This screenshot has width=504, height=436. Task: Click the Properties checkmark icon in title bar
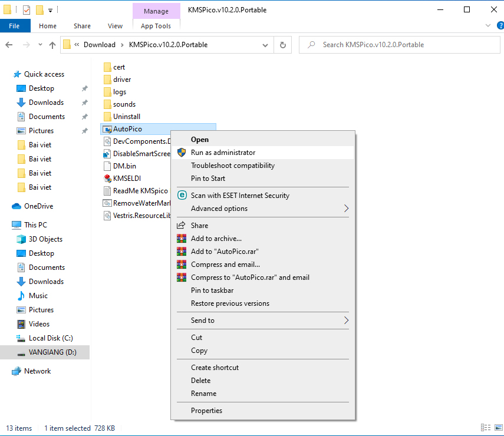tap(27, 10)
